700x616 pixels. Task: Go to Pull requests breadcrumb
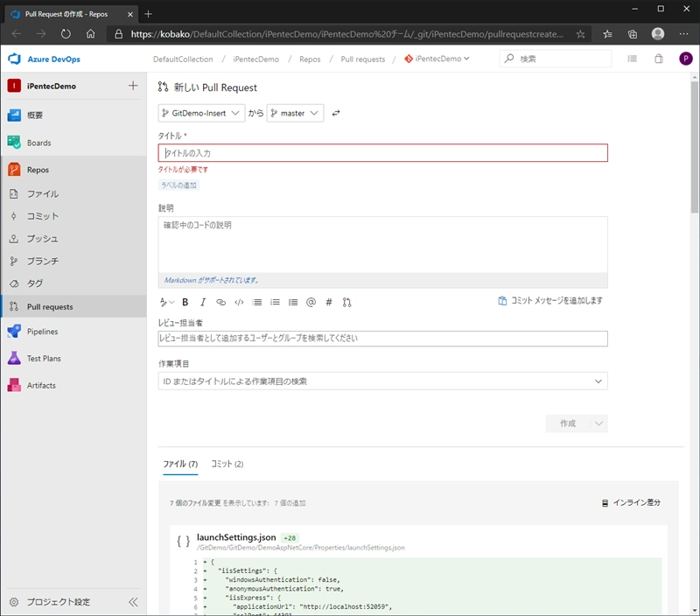363,59
